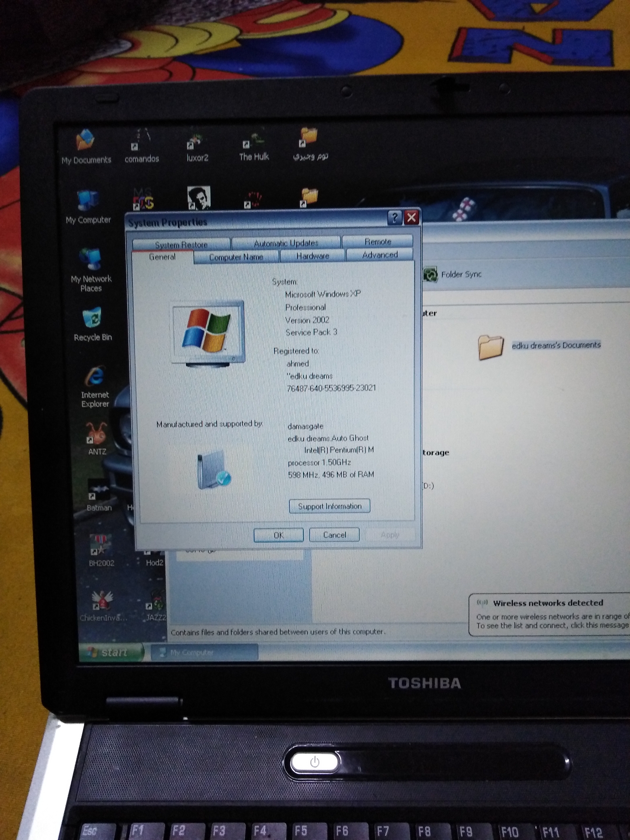Image resolution: width=630 pixels, height=840 pixels.
Task: Click the Batman desktop shortcut
Action: (x=99, y=496)
